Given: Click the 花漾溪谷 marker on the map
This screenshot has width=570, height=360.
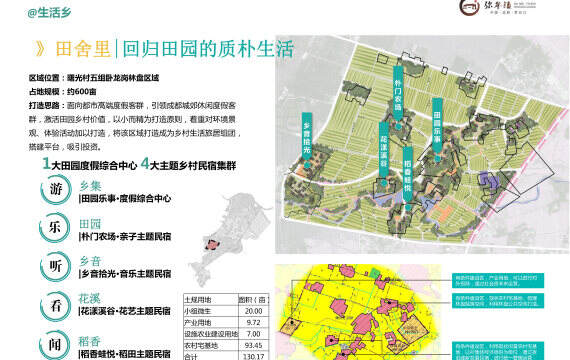Looking at the screenshot, I should [384, 154].
